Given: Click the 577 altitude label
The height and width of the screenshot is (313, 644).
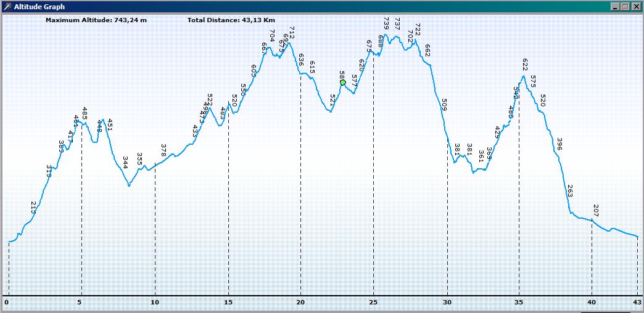Looking at the screenshot, I should coord(354,80).
